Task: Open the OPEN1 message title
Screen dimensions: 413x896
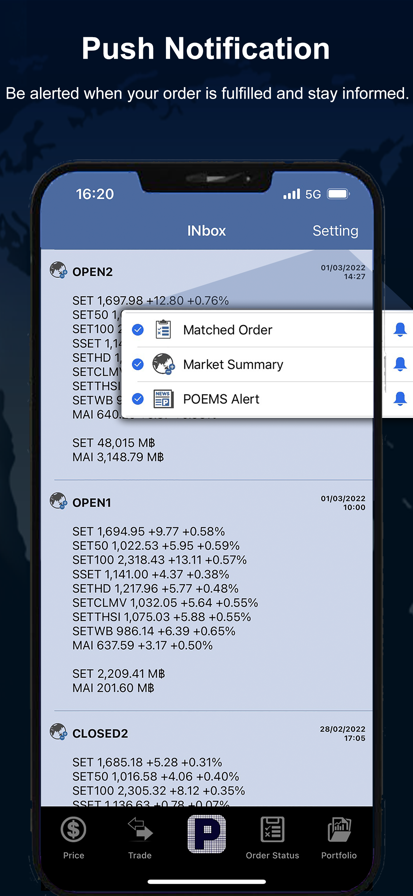Action: click(x=91, y=503)
